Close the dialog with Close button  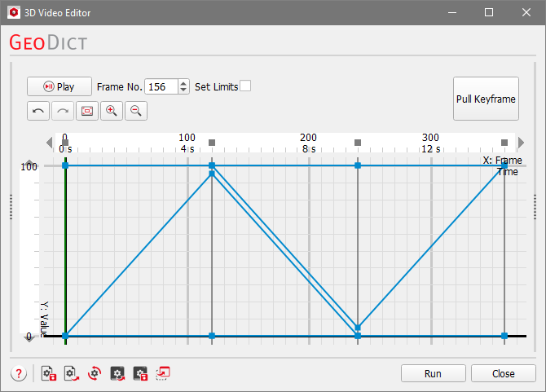click(503, 373)
